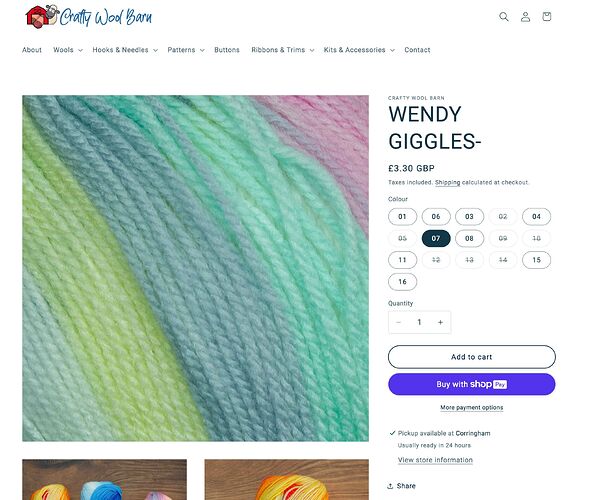Screen dimensions: 601x500
Task: Increase quantity with the plus icon
Action: tap(440, 322)
